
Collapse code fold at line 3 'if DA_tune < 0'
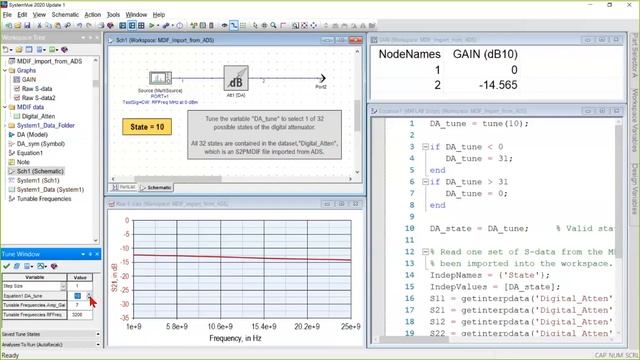coord(425,147)
